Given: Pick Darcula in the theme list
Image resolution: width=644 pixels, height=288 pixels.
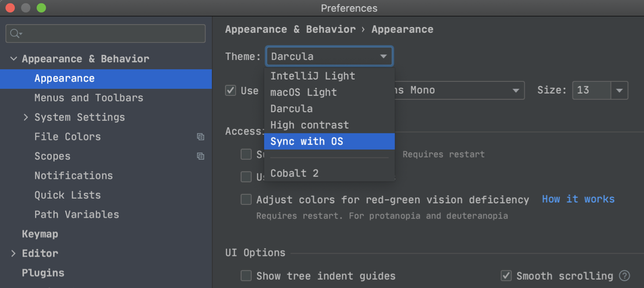Looking at the screenshot, I should coord(329,108).
